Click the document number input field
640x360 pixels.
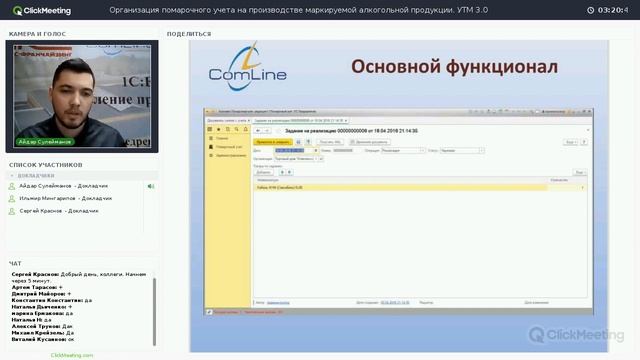(x=347, y=151)
